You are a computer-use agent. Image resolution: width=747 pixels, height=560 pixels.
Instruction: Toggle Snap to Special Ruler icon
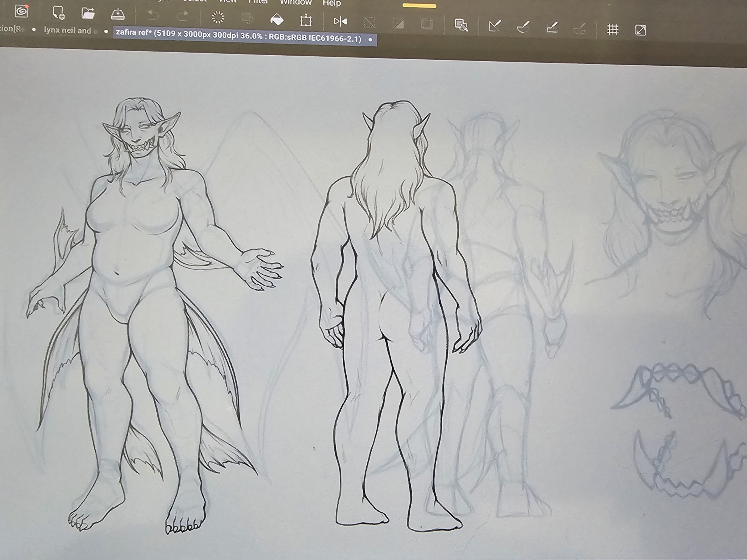coord(523,27)
